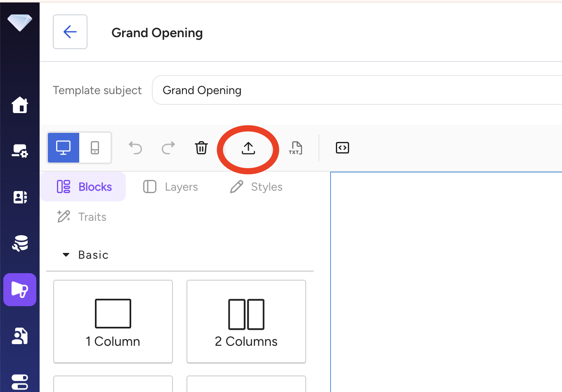Image resolution: width=562 pixels, height=392 pixels.
Task: Open the code view editor
Action: 342,148
